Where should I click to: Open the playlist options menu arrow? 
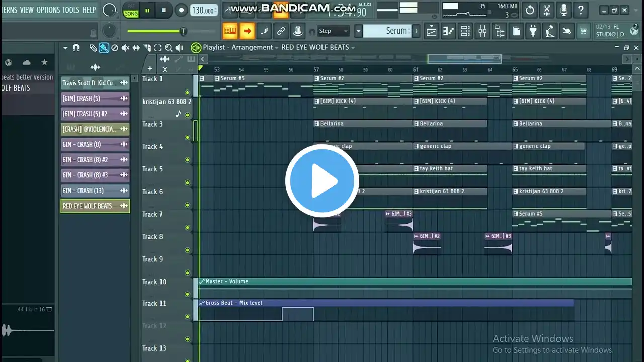[65, 48]
